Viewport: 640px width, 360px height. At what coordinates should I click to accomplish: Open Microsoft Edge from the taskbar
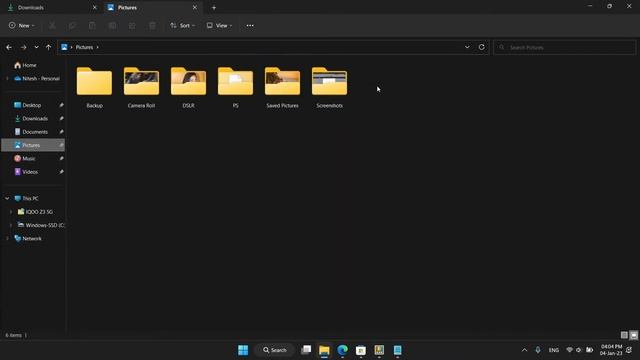tap(342, 350)
